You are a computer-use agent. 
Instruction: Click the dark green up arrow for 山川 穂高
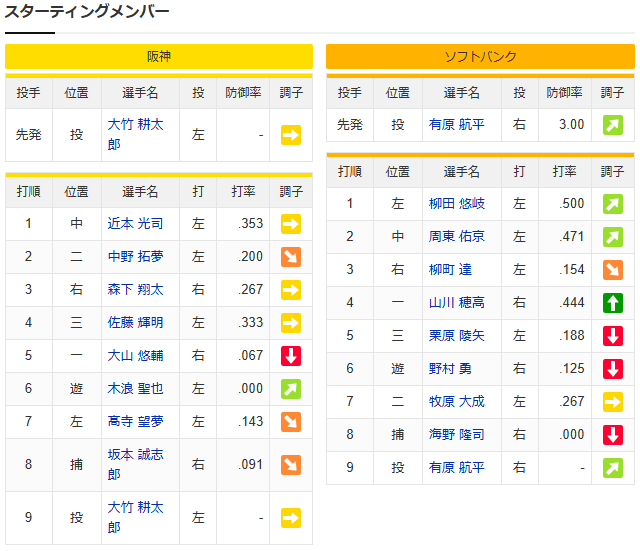tap(613, 303)
